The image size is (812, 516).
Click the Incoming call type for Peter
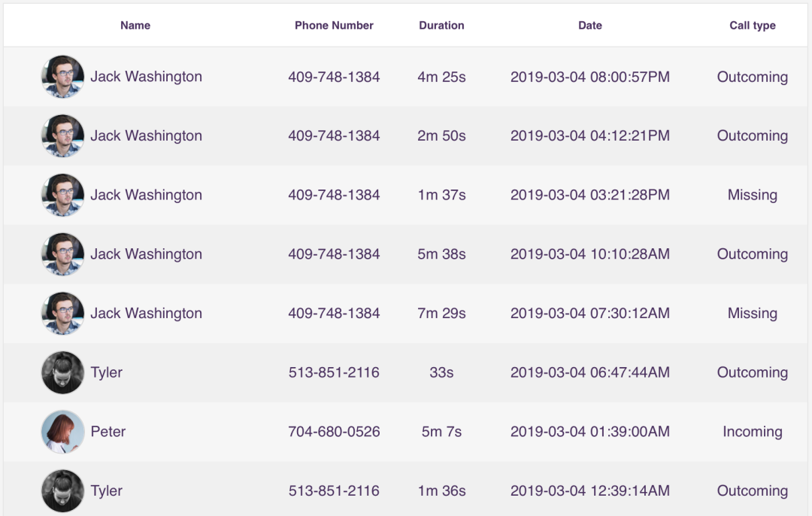pos(753,432)
